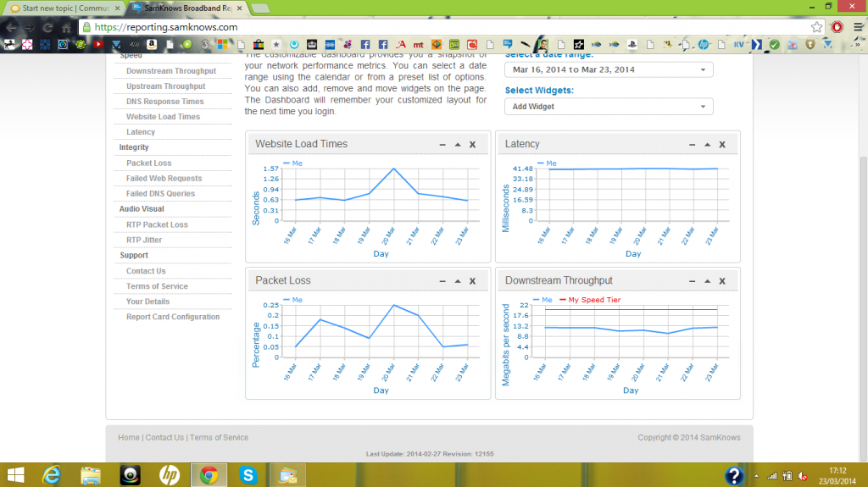Open Your Details page
This screenshot has width=868, height=487.
coord(147,302)
